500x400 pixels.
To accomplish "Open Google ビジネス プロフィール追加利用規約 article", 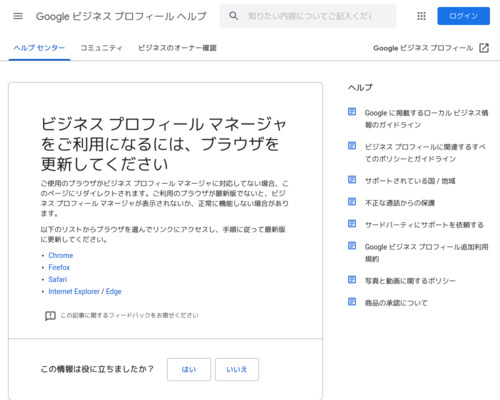I will (426, 253).
